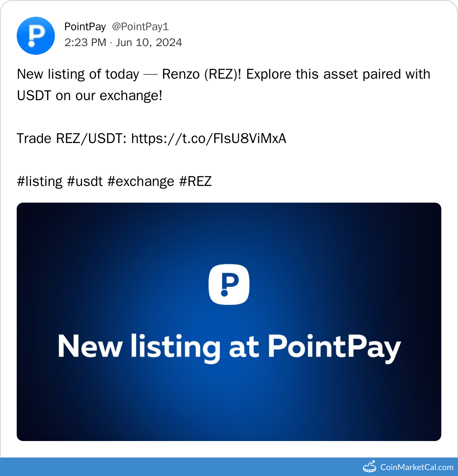Image resolution: width=458 pixels, height=476 pixels.
Task: Click the Jun 10, 2024 date
Action: [149, 43]
